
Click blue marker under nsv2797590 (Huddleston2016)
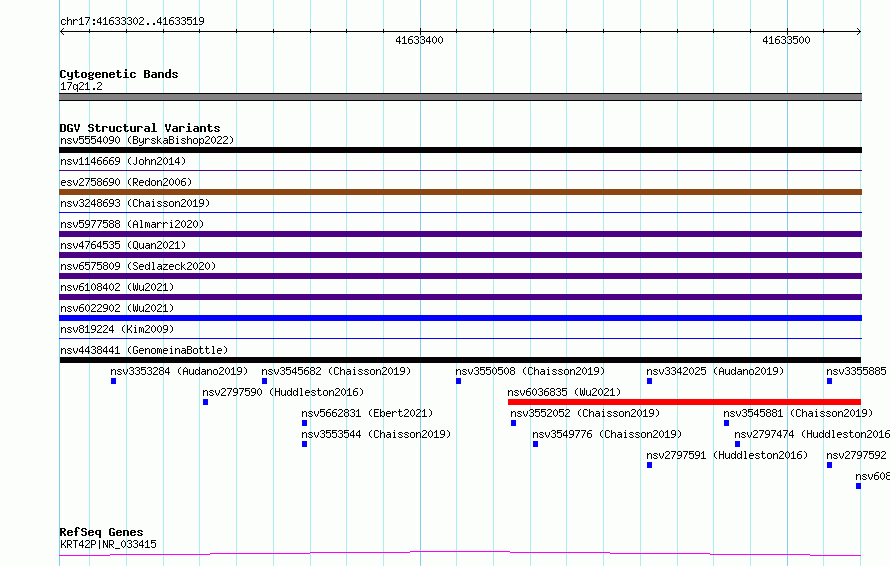tap(205, 402)
